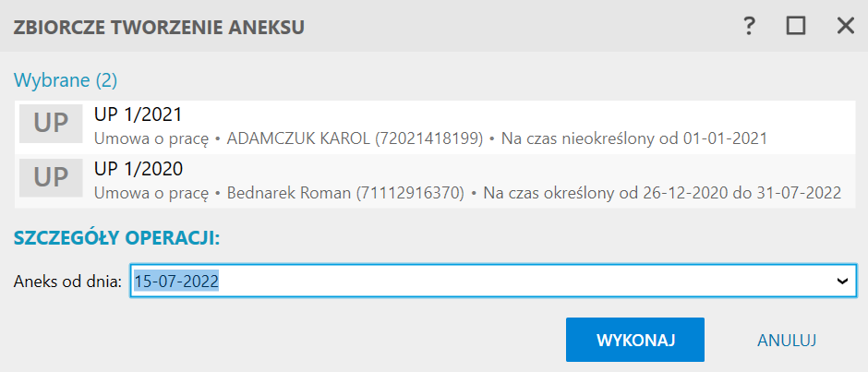Maximize the dialog window
This screenshot has width=868, height=372.
coord(796,27)
